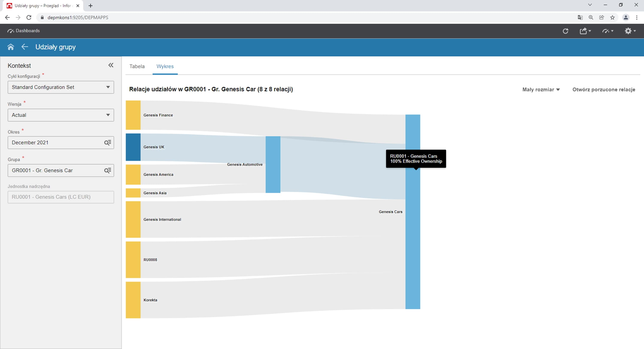Open the Okres period lookup icon

(108, 143)
